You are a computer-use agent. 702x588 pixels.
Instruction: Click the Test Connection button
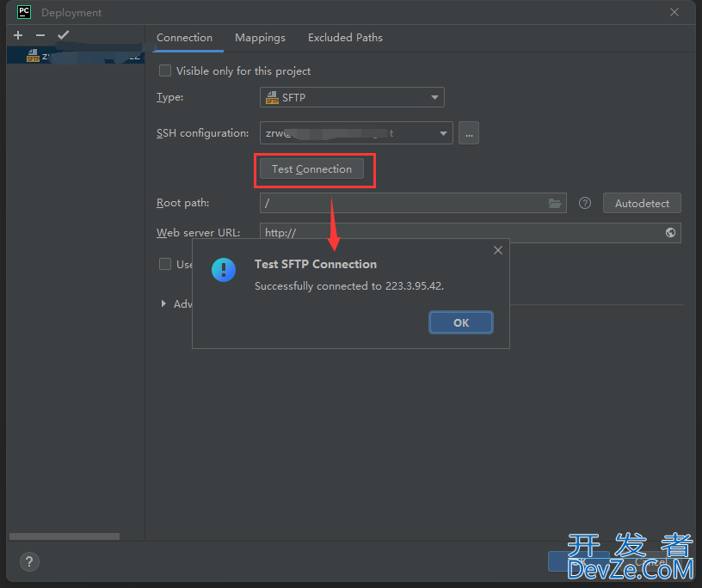click(x=311, y=169)
